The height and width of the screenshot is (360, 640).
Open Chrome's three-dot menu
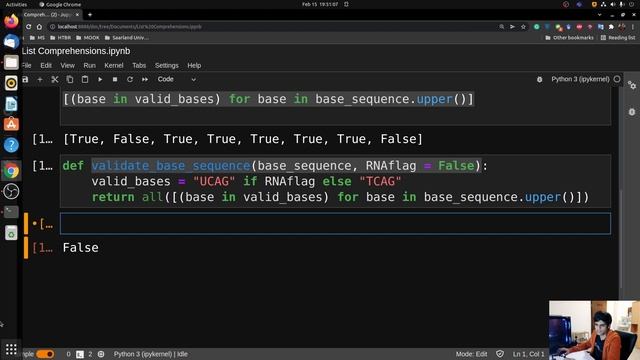click(x=633, y=27)
